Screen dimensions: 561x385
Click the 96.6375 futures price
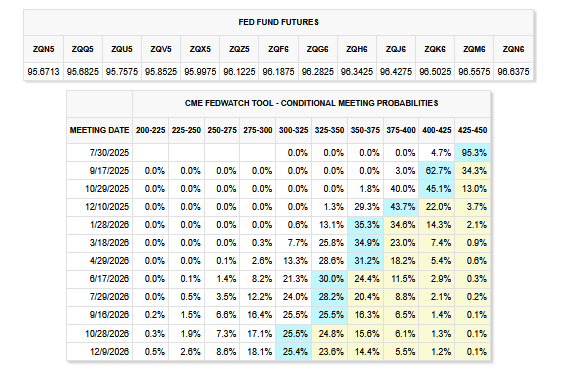513,72
